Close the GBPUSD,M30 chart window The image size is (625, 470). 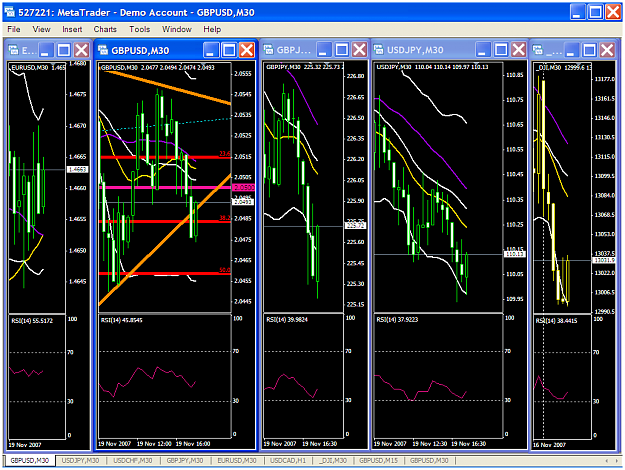[247, 50]
